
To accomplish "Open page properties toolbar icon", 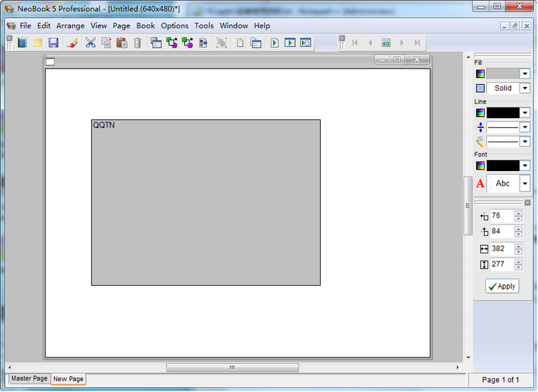I will coord(256,43).
